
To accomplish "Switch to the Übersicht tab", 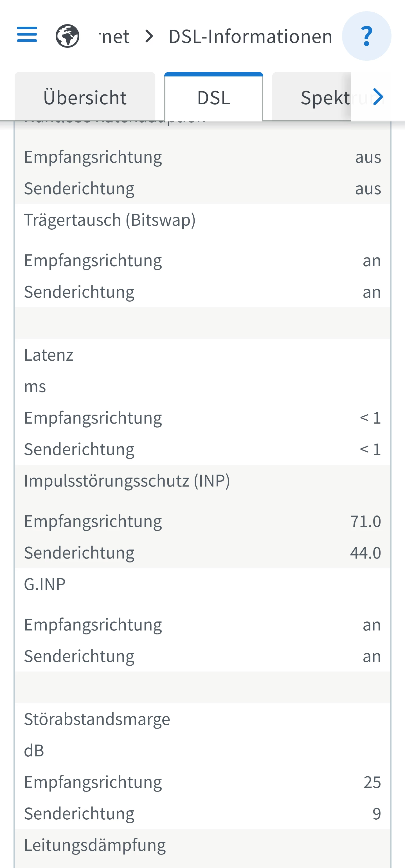I will click(x=85, y=97).
